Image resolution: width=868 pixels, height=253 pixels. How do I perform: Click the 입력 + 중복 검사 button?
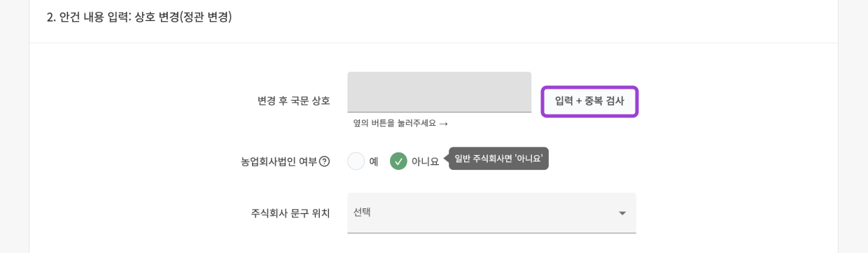tap(589, 101)
